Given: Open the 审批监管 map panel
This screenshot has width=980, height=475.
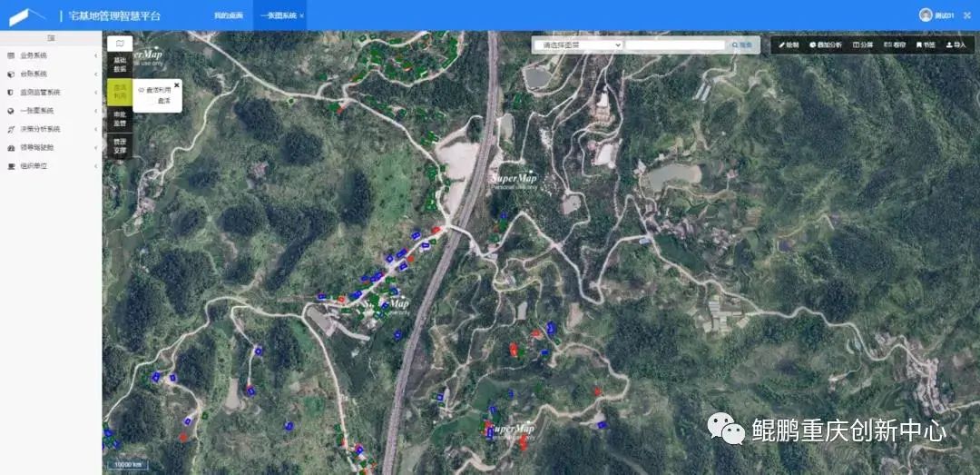Looking at the screenshot, I should tap(120, 118).
